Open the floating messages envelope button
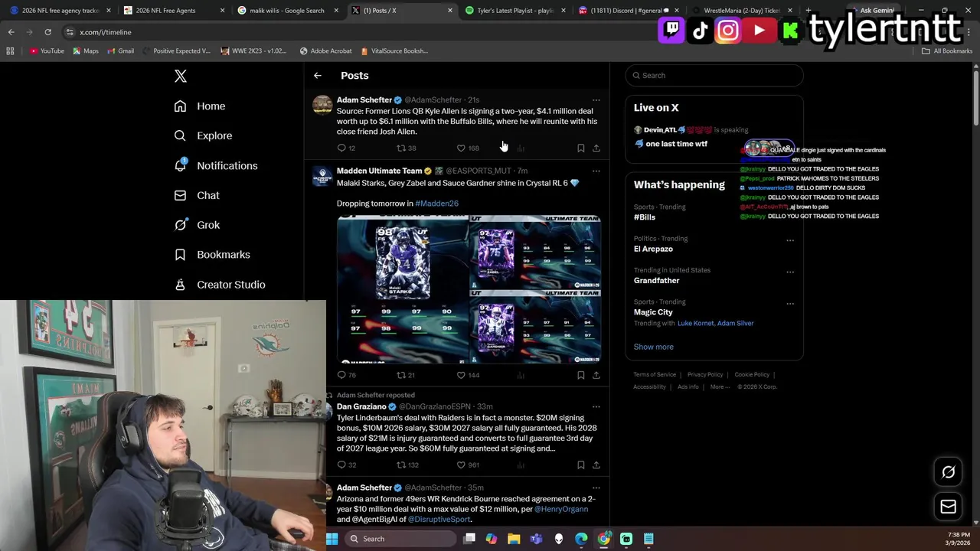This screenshot has width=980, height=551. (x=948, y=507)
